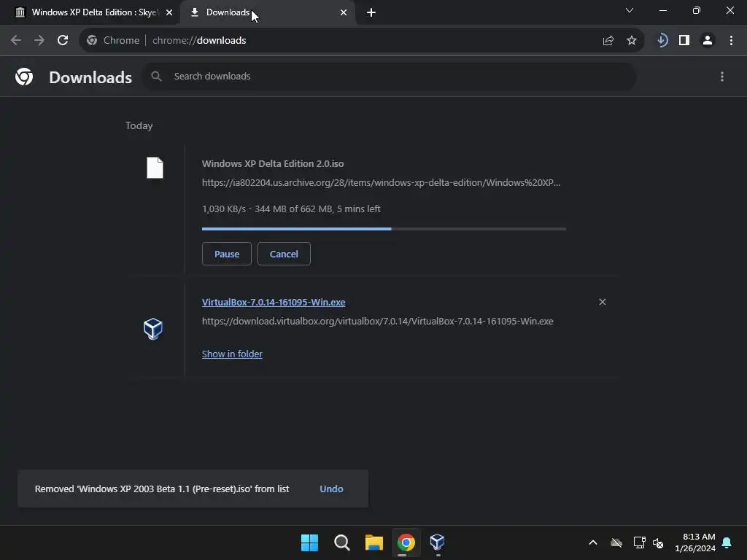Open the Chrome profile menu
Screen dimensions: 747x560
pos(708,41)
